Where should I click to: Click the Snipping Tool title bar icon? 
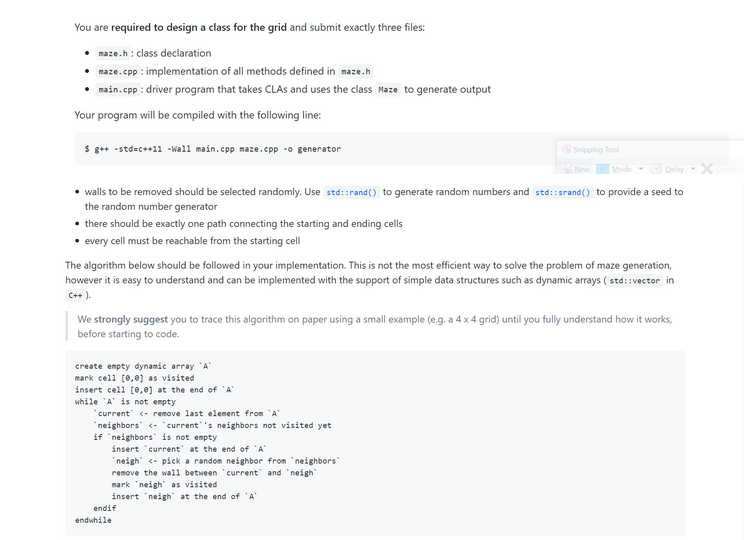coord(566,149)
